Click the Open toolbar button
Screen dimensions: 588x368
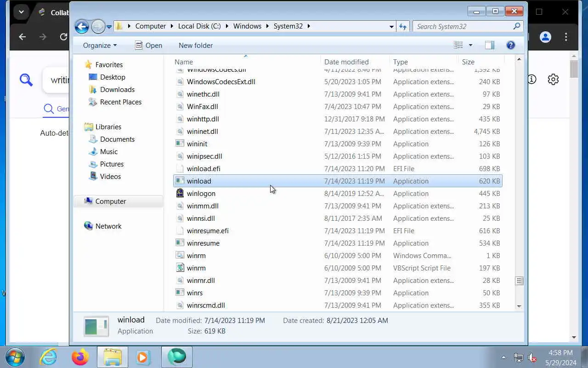(148, 45)
